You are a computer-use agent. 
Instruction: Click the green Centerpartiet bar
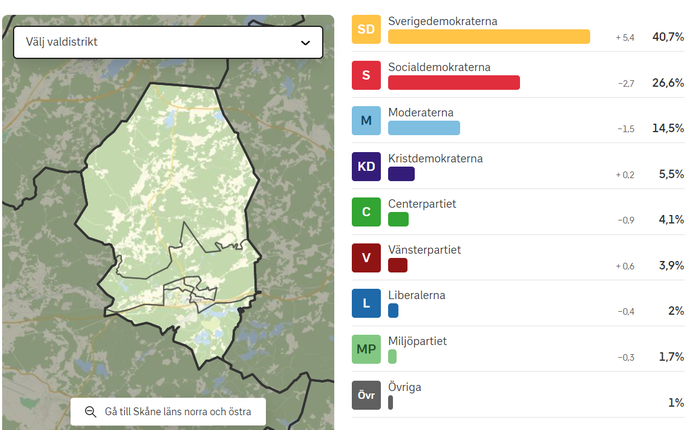[x=398, y=219]
